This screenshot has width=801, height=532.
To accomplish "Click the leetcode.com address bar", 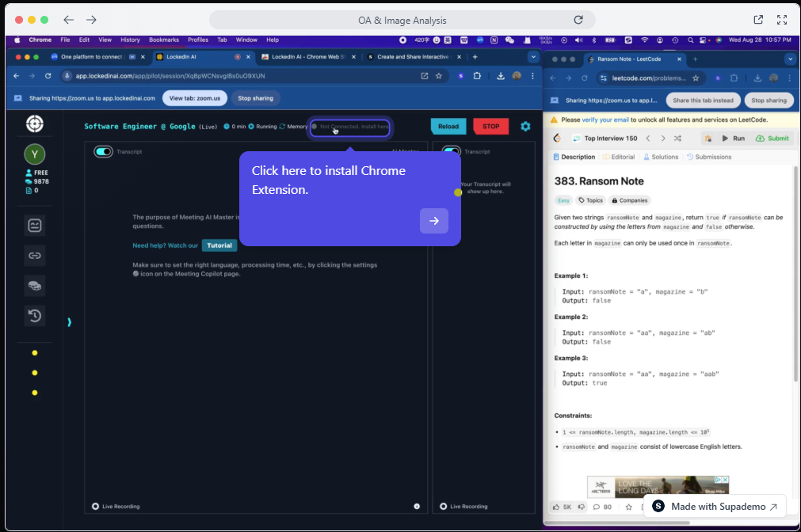I will coord(650,78).
